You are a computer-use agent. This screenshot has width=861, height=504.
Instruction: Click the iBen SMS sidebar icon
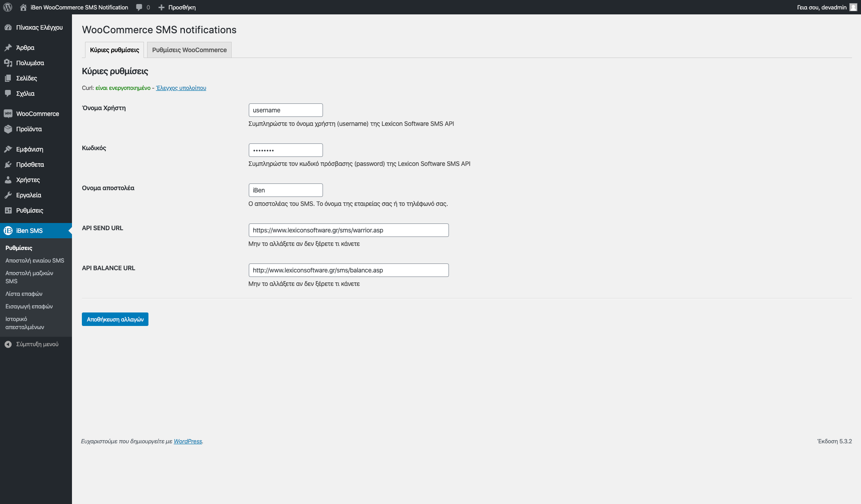[8, 231]
